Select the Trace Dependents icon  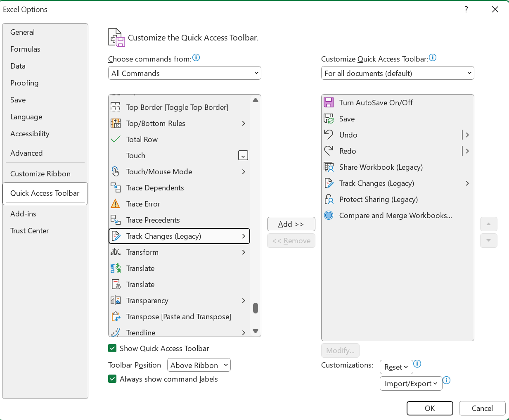tap(116, 188)
